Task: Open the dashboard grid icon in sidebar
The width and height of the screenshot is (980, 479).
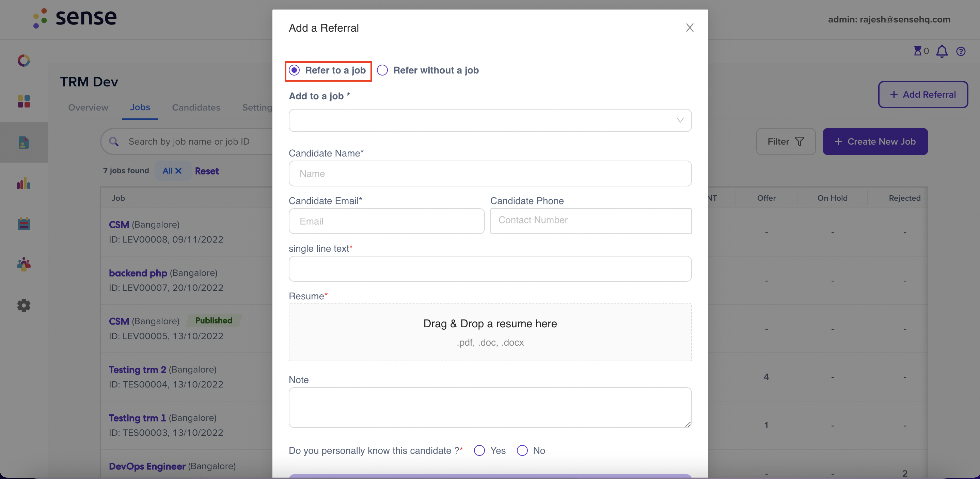Action: tap(23, 101)
